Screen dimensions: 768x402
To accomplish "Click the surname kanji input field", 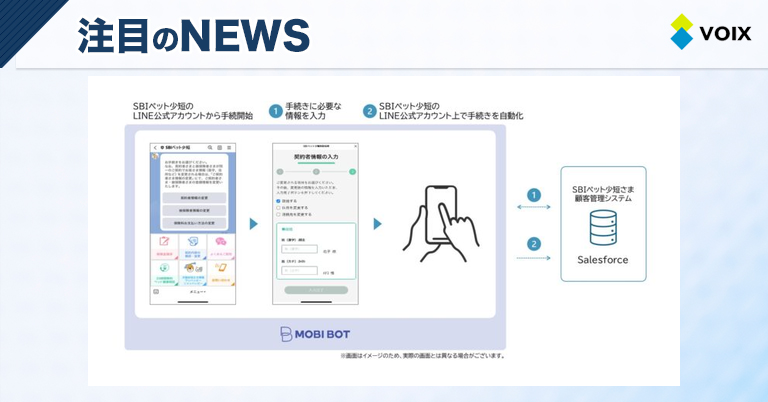I will pyautogui.click(x=299, y=249).
